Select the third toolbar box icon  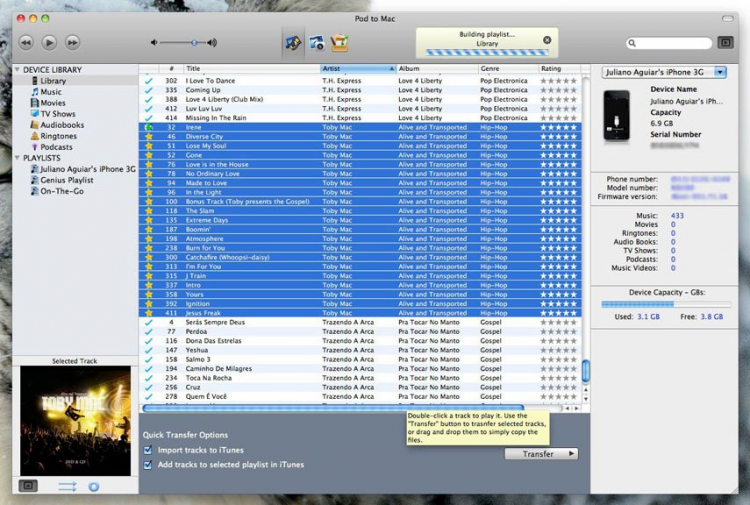click(x=339, y=43)
